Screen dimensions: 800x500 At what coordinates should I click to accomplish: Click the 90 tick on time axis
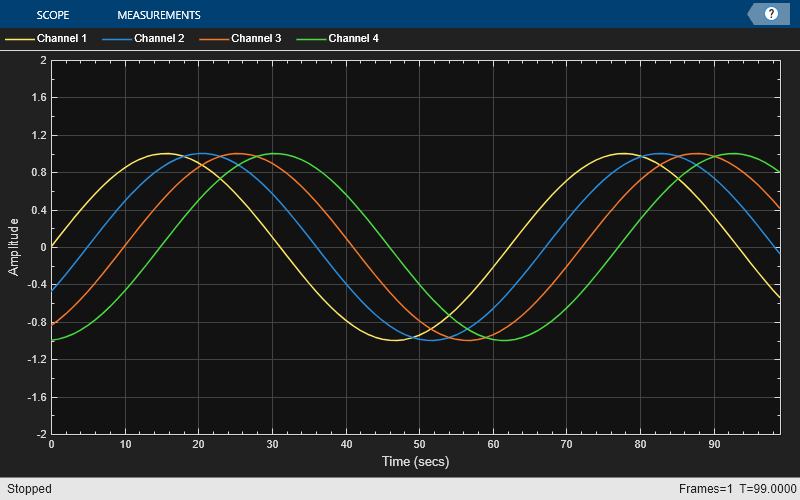(x=714, y=444)
